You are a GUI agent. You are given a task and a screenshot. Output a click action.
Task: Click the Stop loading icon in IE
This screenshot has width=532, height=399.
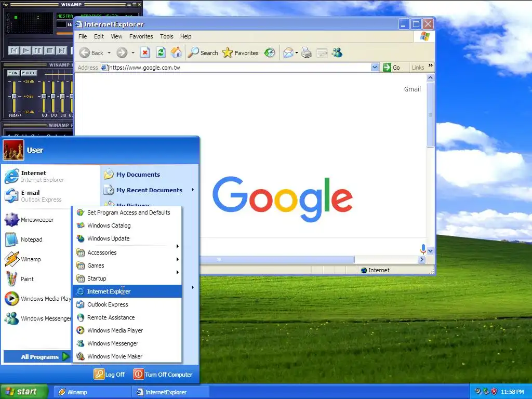pos(145,52)
